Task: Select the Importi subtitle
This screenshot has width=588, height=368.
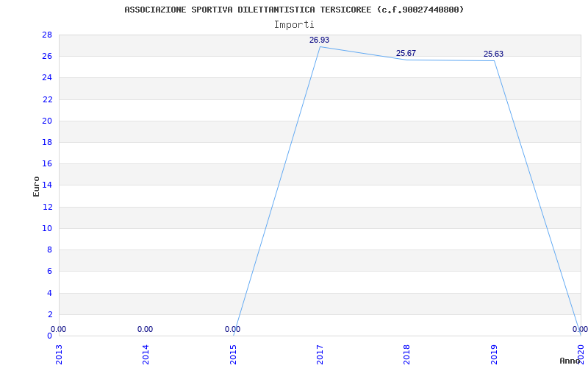Action: 294,25
